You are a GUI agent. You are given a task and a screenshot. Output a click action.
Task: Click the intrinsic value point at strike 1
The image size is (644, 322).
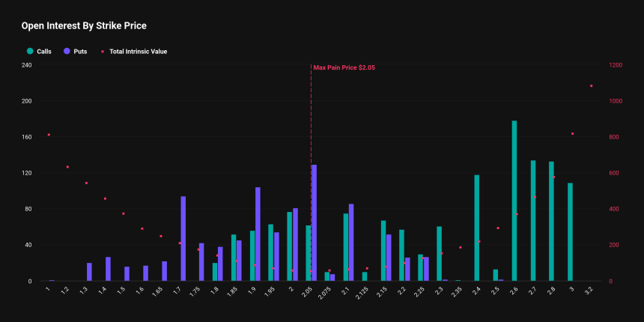coord(49,135)
